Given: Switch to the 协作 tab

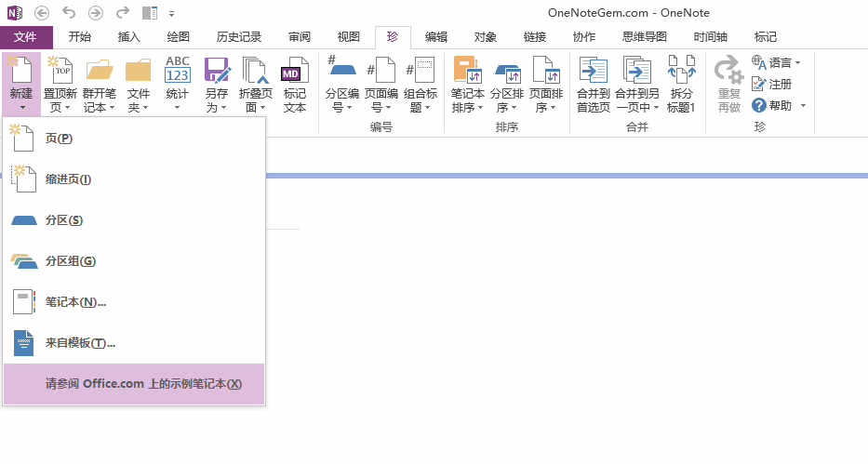Looking at the screenshot, I should point(584,37).
